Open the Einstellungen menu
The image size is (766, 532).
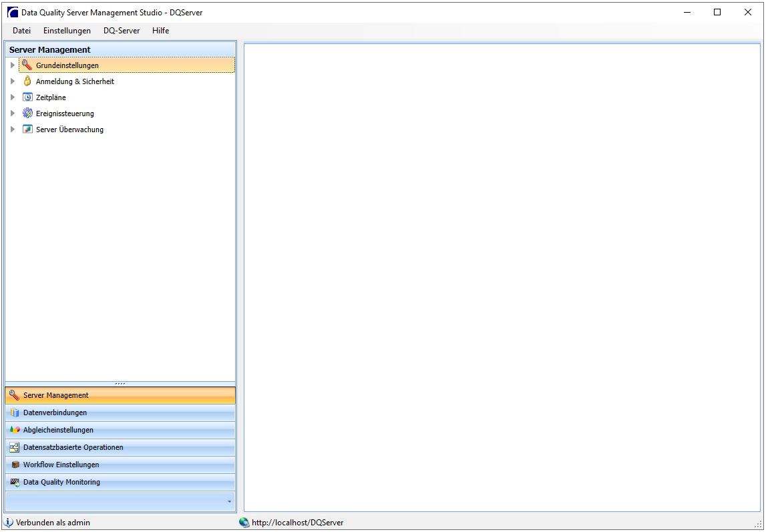click(67, 30)
